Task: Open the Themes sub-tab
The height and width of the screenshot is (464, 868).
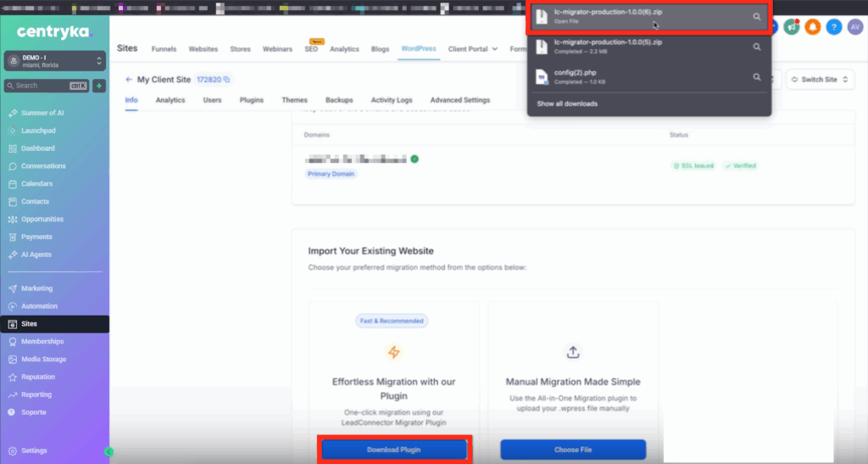Action: tap(294, 100)
